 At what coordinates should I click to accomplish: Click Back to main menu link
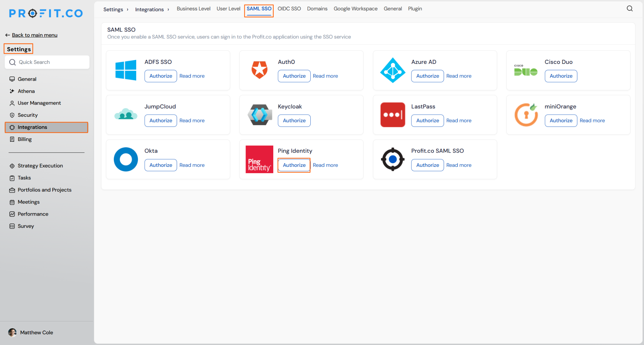[35, 35]
